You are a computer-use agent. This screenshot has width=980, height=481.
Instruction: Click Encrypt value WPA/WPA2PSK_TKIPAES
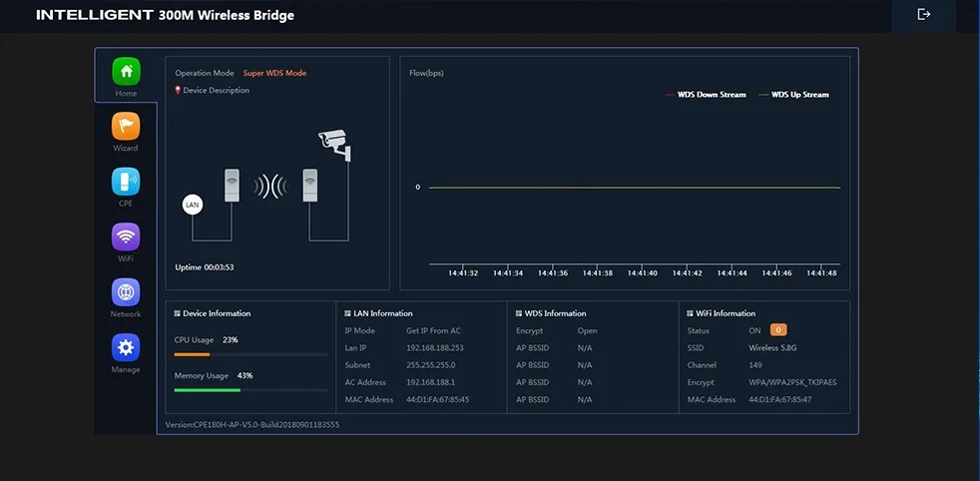click(x=792, y=382)
